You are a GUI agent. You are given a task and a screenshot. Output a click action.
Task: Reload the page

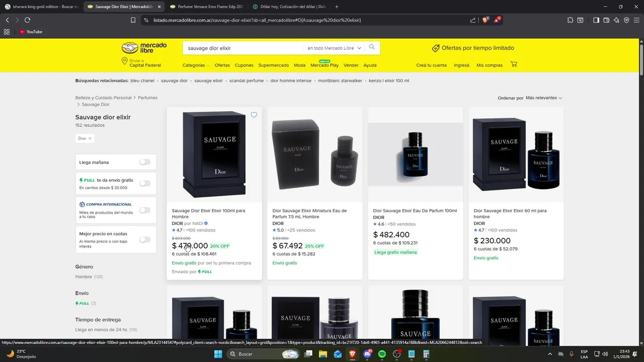coord(27,20)
